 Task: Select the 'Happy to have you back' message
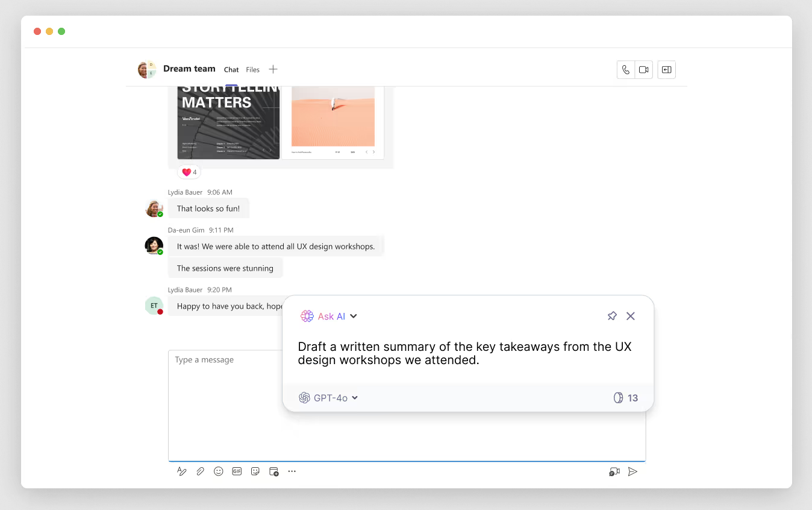pyautogui.click(x=225, y=306)
